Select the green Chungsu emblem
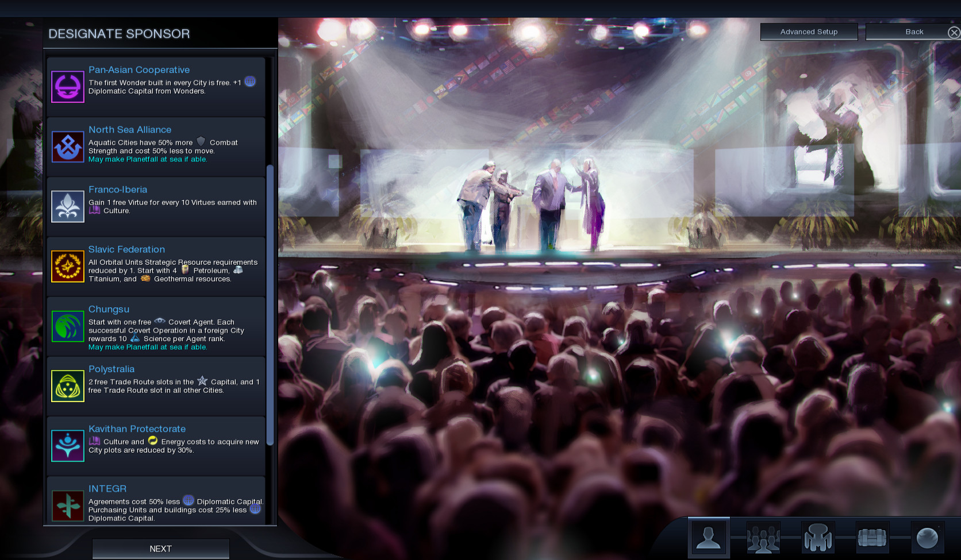This screenshot has width=961, height=560. pyautogui.click(x=68, y=326)
